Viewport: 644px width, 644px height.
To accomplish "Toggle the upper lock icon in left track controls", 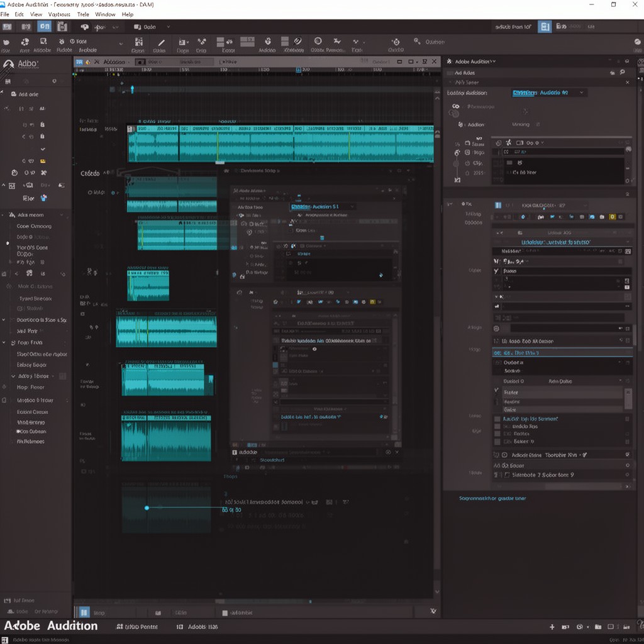I will point(42,124).
